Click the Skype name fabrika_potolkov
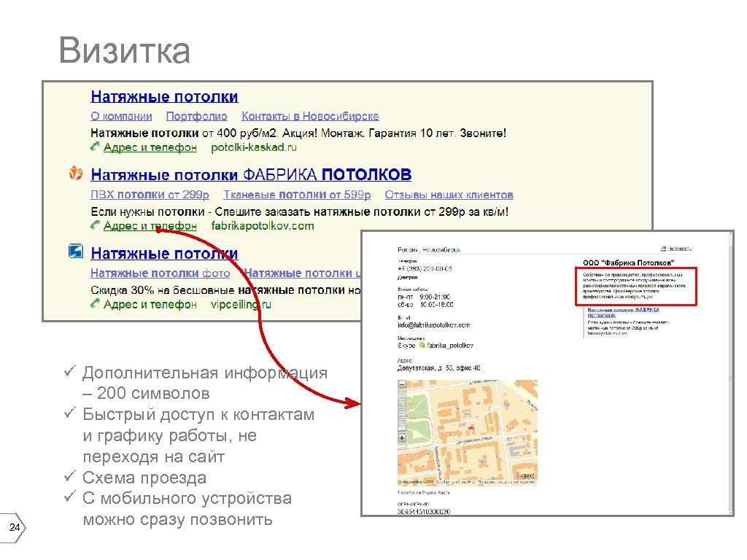 coord(450,345)
